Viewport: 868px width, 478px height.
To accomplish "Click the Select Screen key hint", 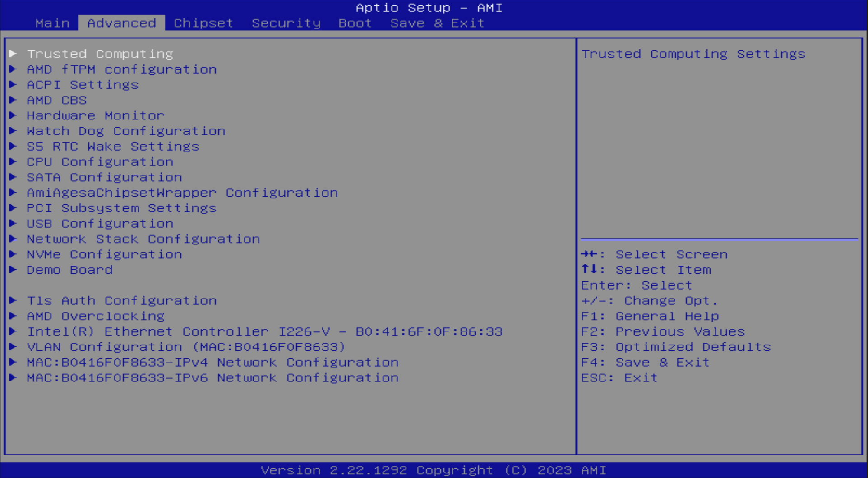I will tap(654, 254).
